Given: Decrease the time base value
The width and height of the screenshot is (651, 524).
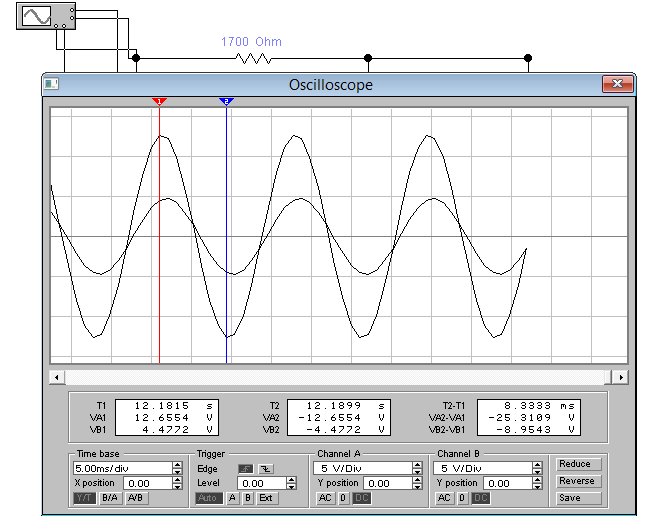Looking at the screenshot, I should [177, 472].
